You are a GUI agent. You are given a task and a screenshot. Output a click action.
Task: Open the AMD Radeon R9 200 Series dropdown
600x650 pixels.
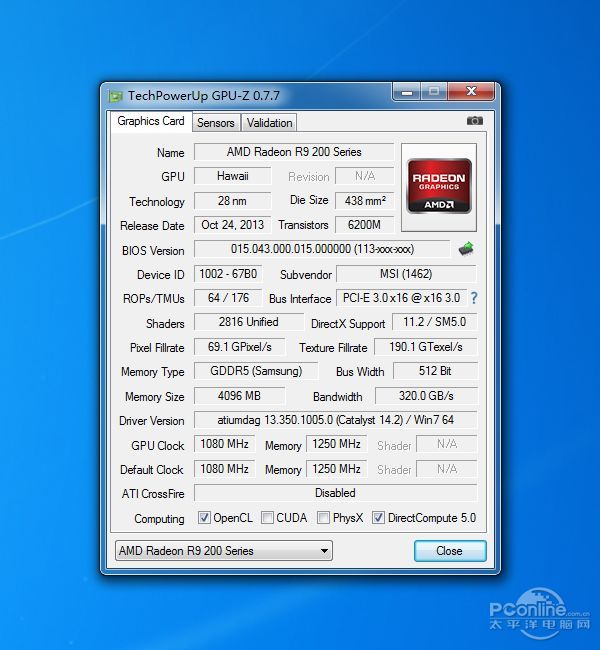coord(224,551)
